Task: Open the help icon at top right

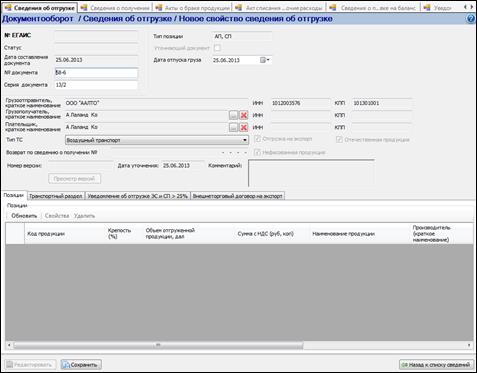Action: coord(471,19)
